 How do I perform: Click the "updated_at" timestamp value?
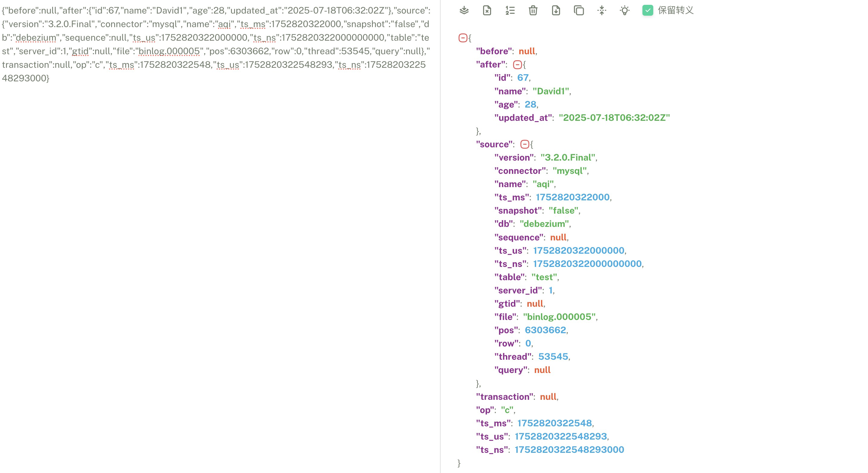(x=614, y=118)
